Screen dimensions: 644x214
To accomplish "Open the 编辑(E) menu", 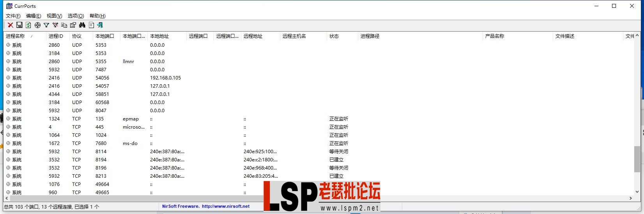I will 34,16.
